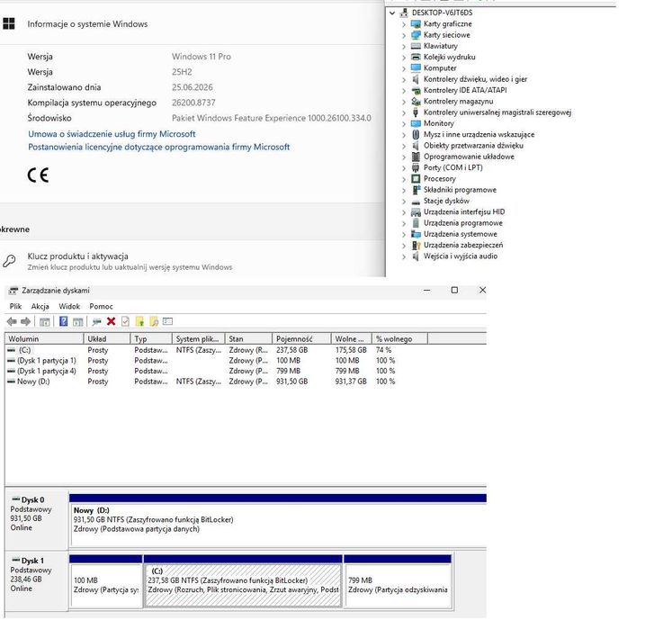
Task: Click the Back arrow in Disk Management toolbar
Action: (12, 321)
